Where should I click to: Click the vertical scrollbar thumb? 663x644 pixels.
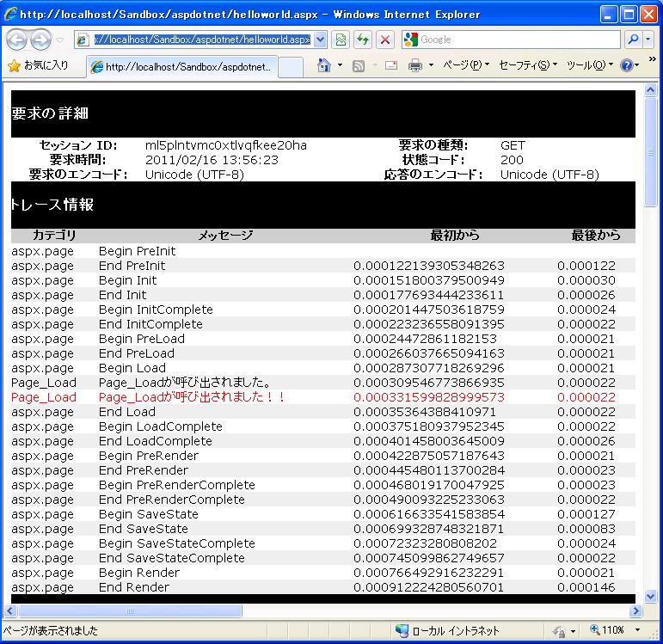pyautogui.click(x=650, y=152)
